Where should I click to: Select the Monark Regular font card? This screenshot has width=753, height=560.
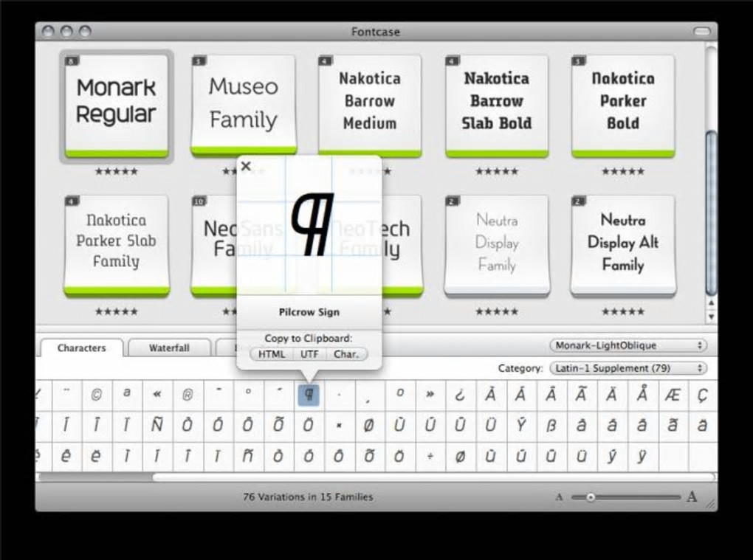116,106
